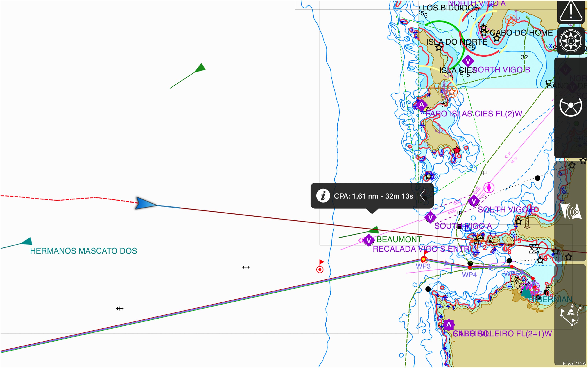
Task: Tap the SOUTH VIGO A label
Action: point(463,226)
